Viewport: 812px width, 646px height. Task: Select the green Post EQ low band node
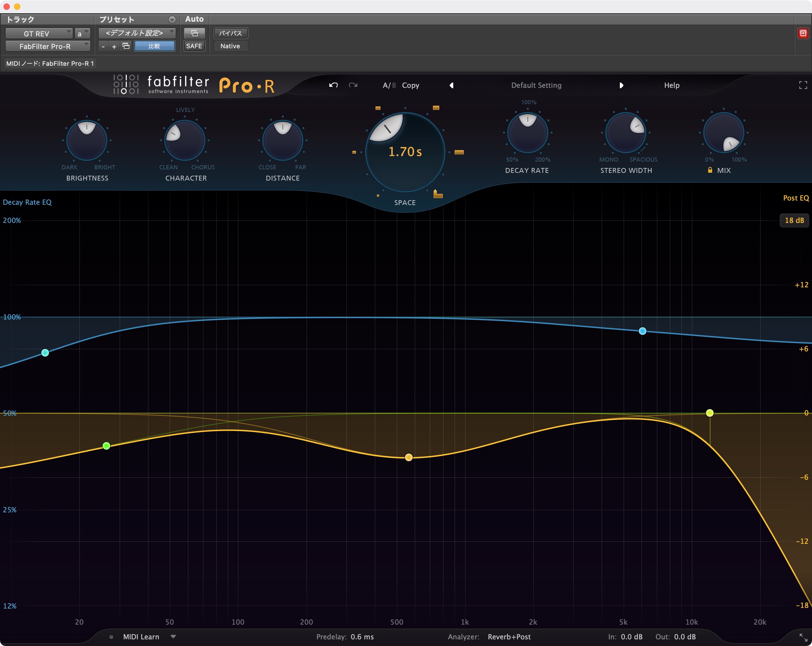click(106, 446)
